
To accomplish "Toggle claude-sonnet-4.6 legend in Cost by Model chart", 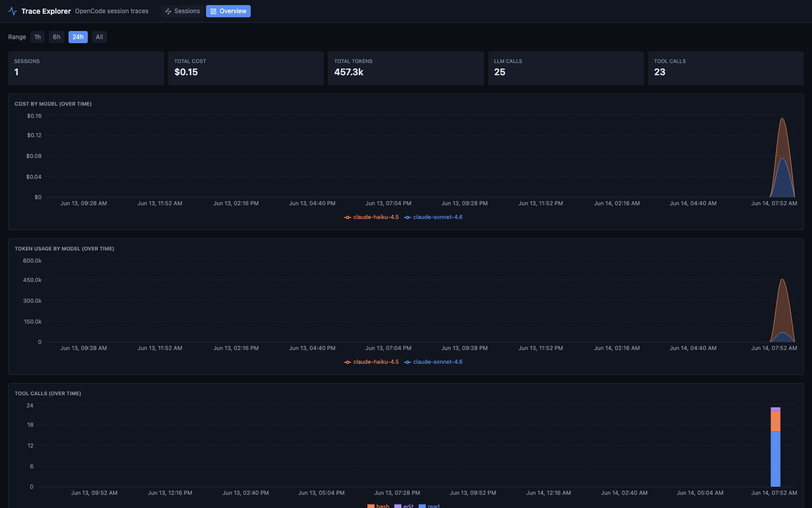I will pos(433,217).
